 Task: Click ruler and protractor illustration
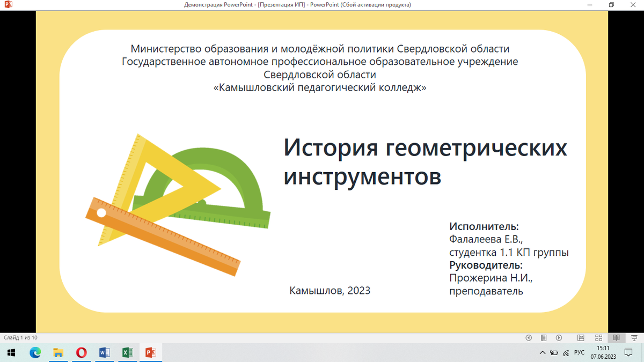(178, 204)
